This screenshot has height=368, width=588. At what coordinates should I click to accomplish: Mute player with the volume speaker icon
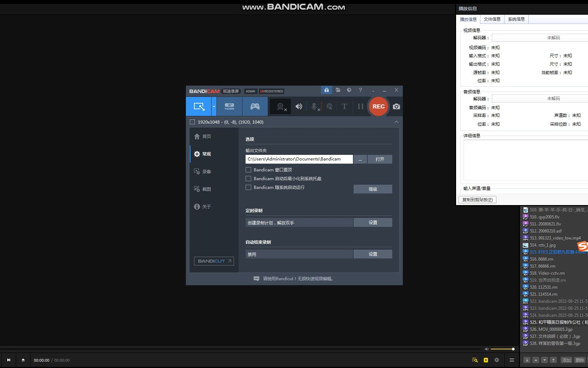[487, 349]
